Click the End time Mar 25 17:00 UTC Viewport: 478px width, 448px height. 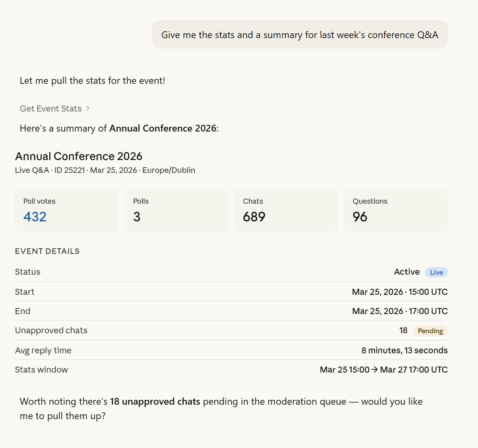tap(399, 311)
